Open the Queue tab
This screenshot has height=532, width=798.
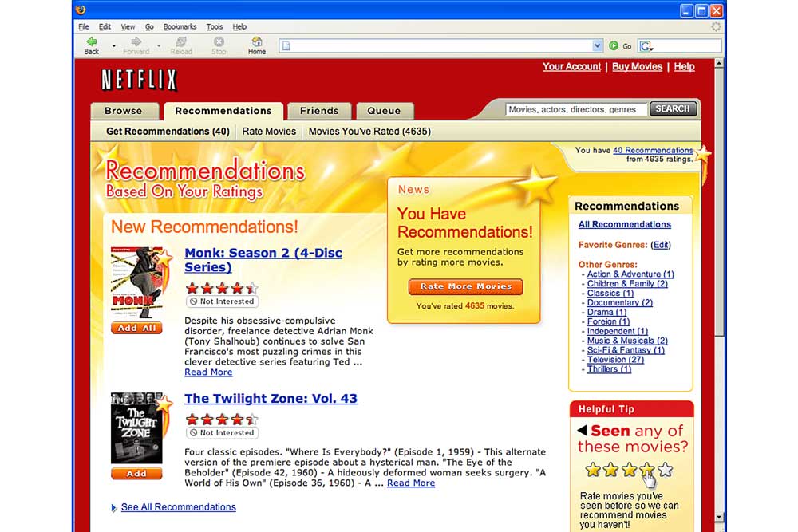coord(385,111)
